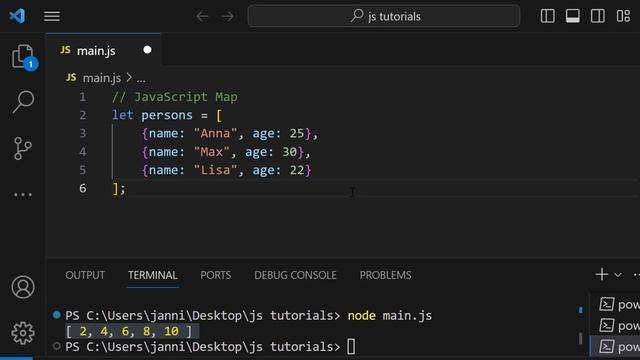
Task: Click the closing bracket ]; on line 6
Action: click(x=119, y=188)
